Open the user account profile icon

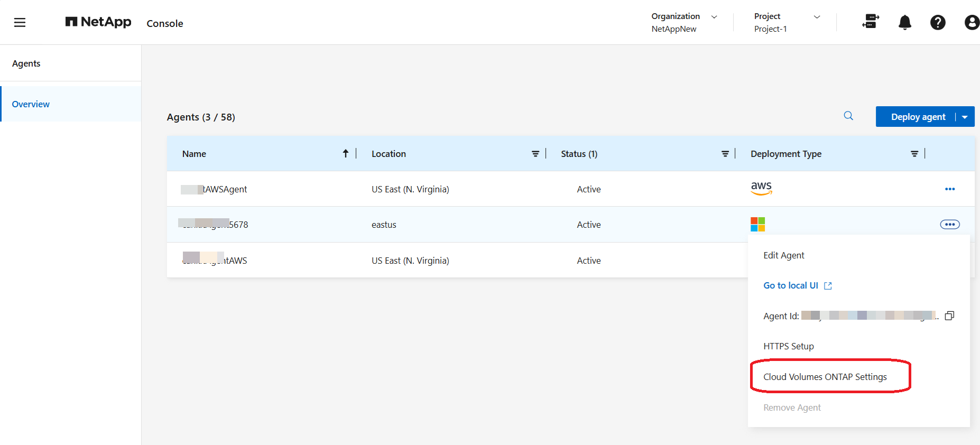pyautogui.click(x=972, y=22)
